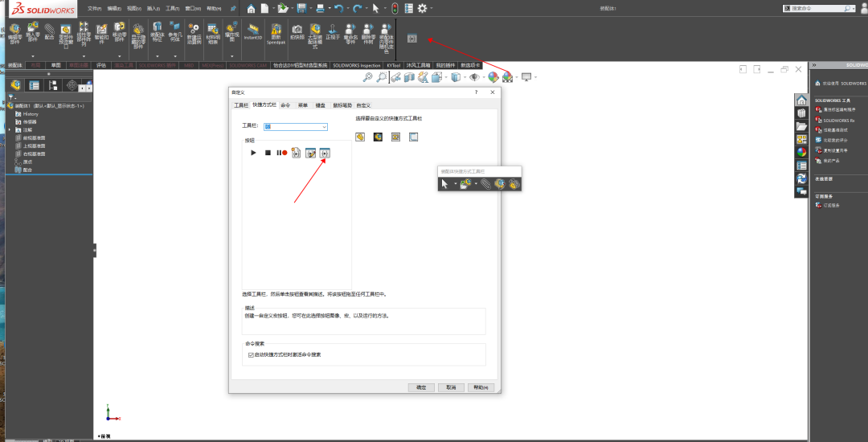Image resolution: width=868 pixels, height=442 pixels.
Task: Open the 工具栏 toolbar combo box
Action: [296, 127]
